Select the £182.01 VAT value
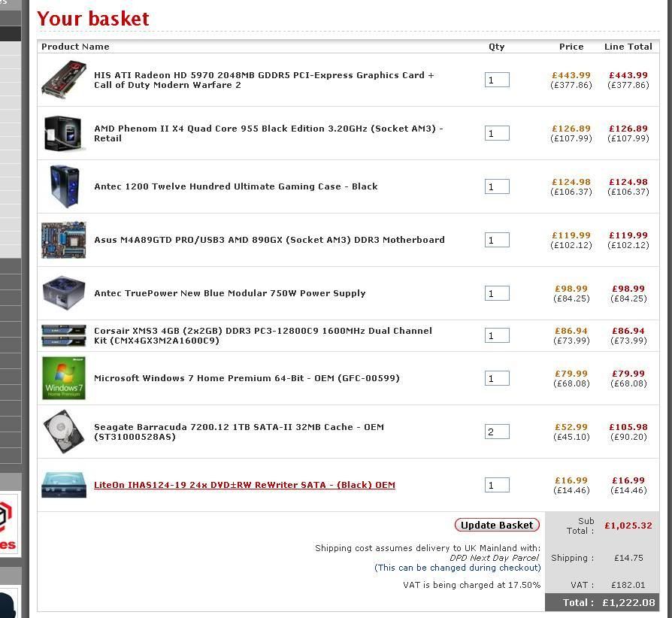The height and width of the screenshot is (618, 672). coord(628,585)
